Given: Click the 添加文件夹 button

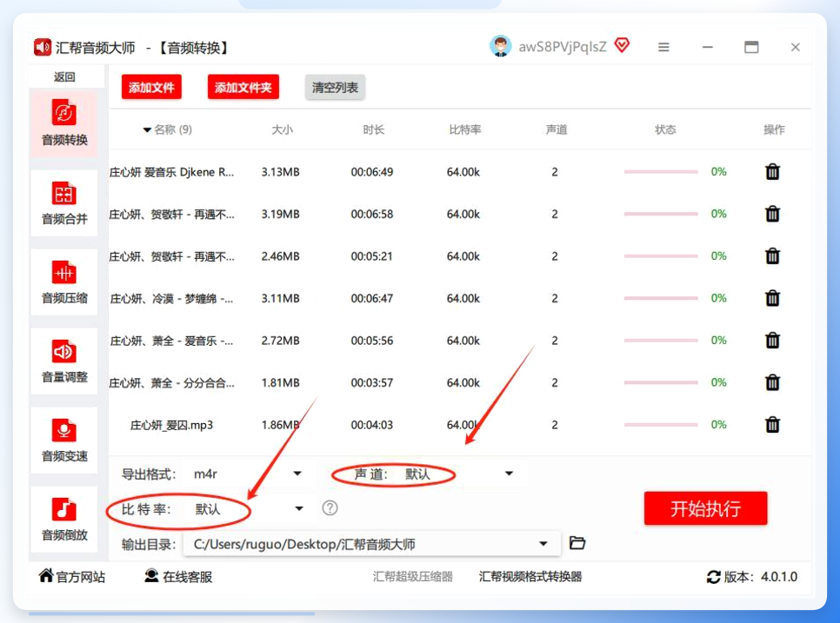Looking at the screenshot, I should [x=243, y=87].
